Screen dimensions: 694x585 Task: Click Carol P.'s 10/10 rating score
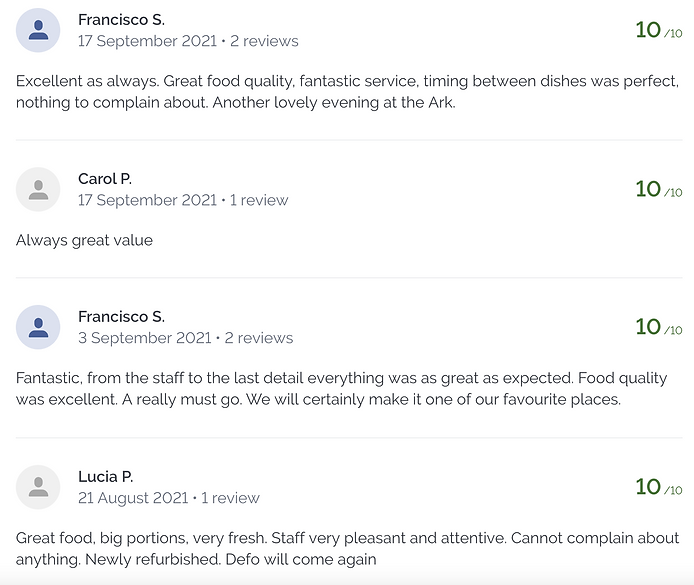(x=659, y=189)
